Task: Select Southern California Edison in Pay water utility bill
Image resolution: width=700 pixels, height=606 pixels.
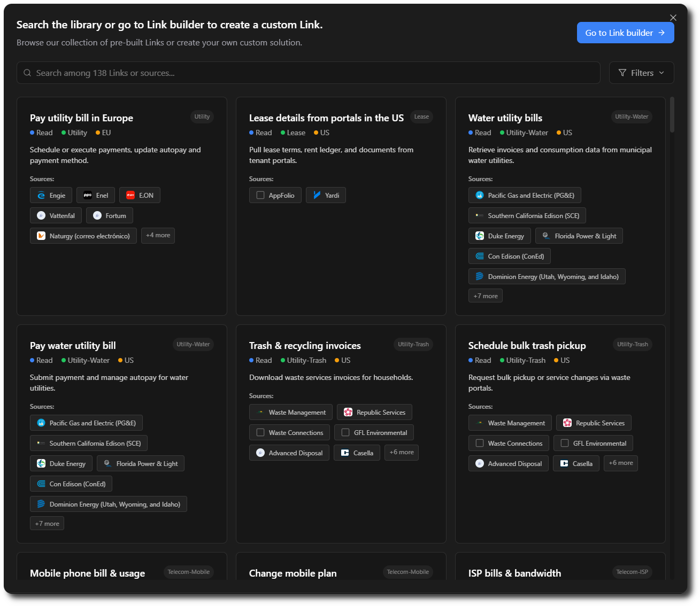Action: pyautogui.click(x=89, y=444)
